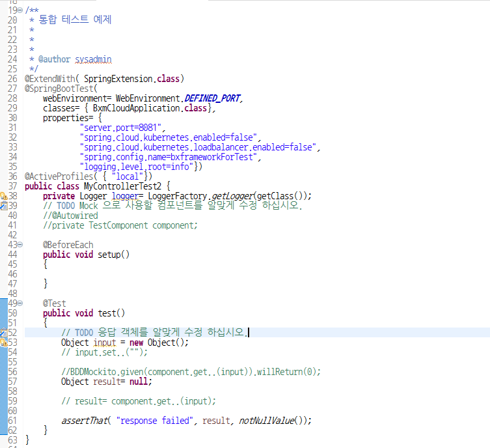
Task: Click the underlined sysadmin author name
Action: pos(93,59)
